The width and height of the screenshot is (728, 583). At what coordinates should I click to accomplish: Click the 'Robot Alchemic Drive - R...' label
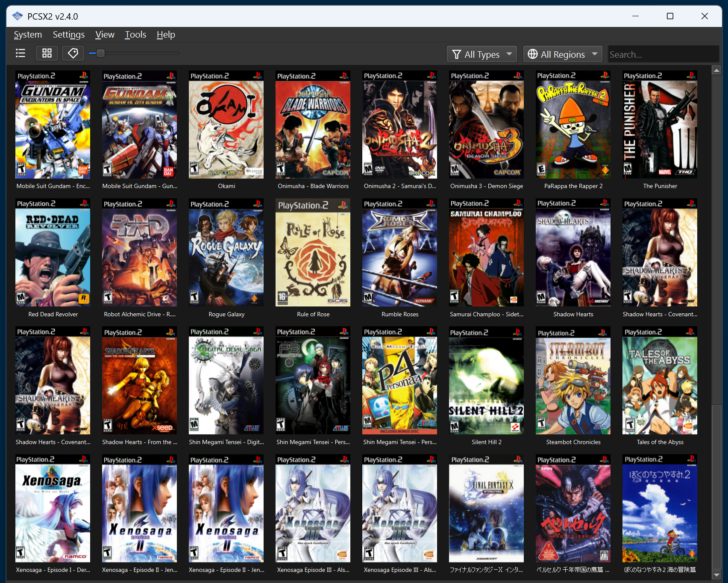pyautogui.click(x=140, y=314)
